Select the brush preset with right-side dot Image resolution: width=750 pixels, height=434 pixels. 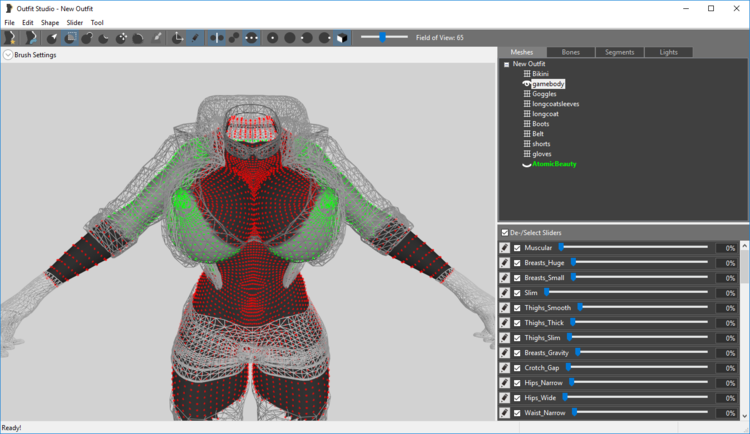tap(324, 38)
